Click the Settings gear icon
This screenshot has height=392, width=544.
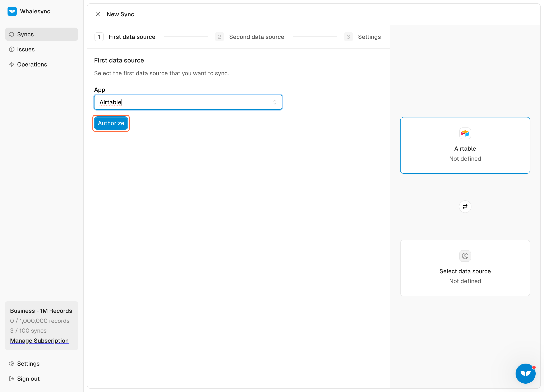12,364
